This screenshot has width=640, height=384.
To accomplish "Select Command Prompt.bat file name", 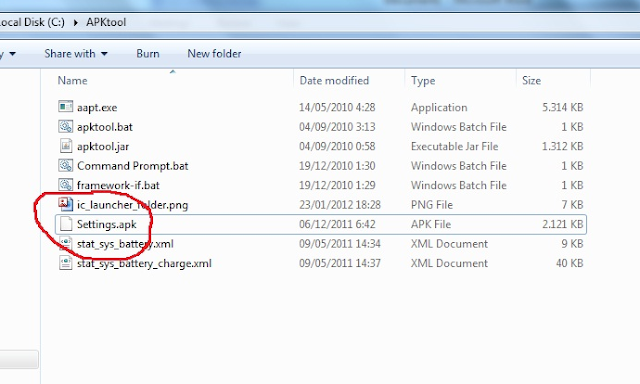I will tap(133, 166).
